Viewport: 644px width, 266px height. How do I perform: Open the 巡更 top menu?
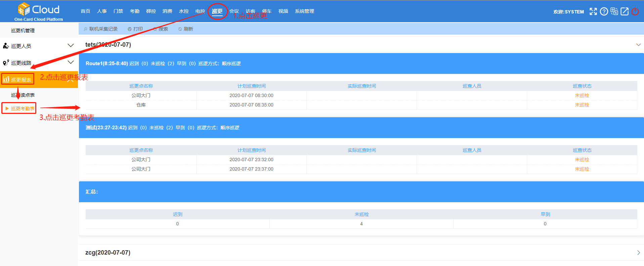217,11
